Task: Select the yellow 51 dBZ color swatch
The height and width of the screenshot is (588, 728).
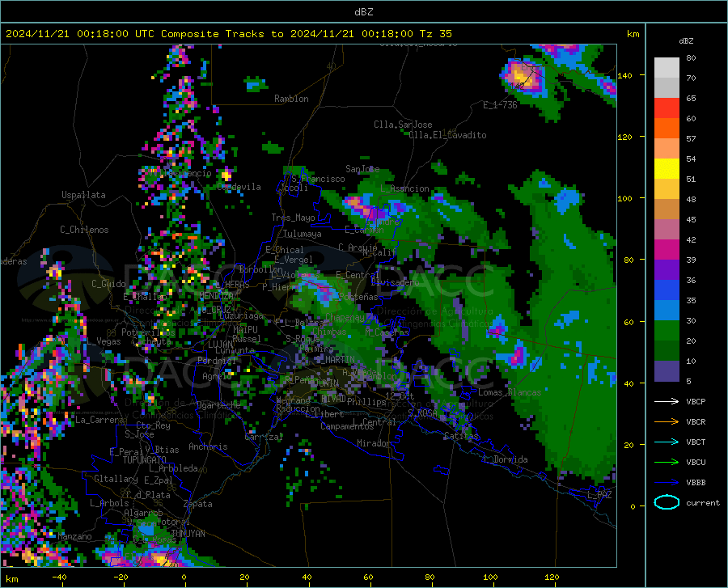Action: point(667,169)
